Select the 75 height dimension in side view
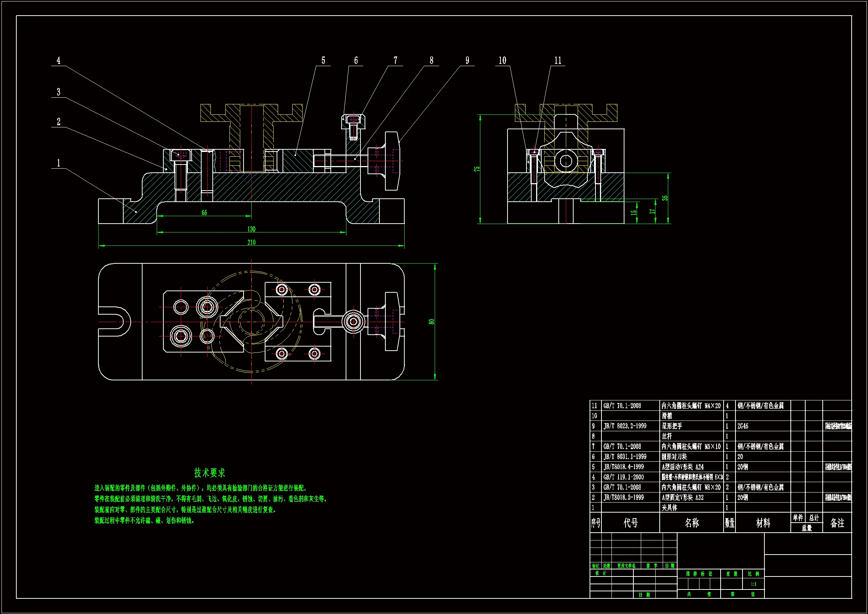 click(477, 169)
